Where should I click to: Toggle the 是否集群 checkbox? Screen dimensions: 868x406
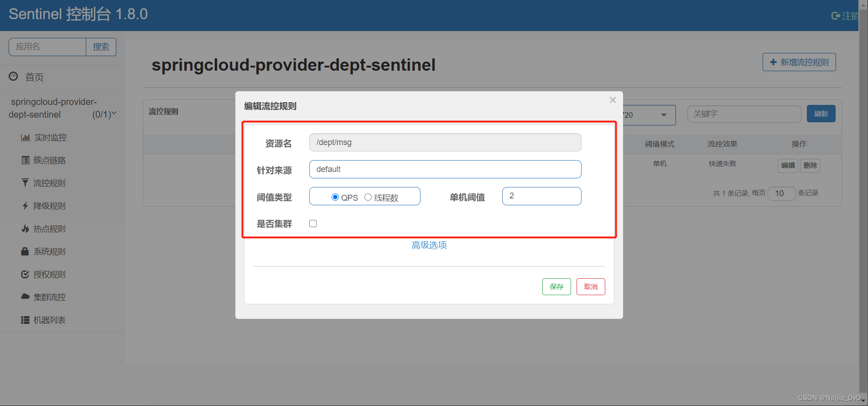coord(313,224)
